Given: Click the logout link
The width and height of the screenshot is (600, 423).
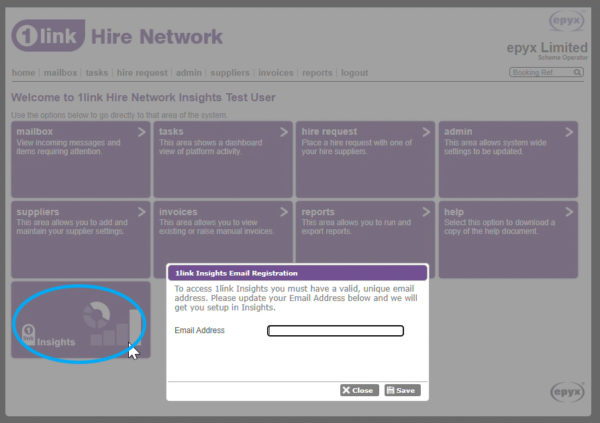Looking at the screenshot, I should pyautogui.click(x=354, y=73).
